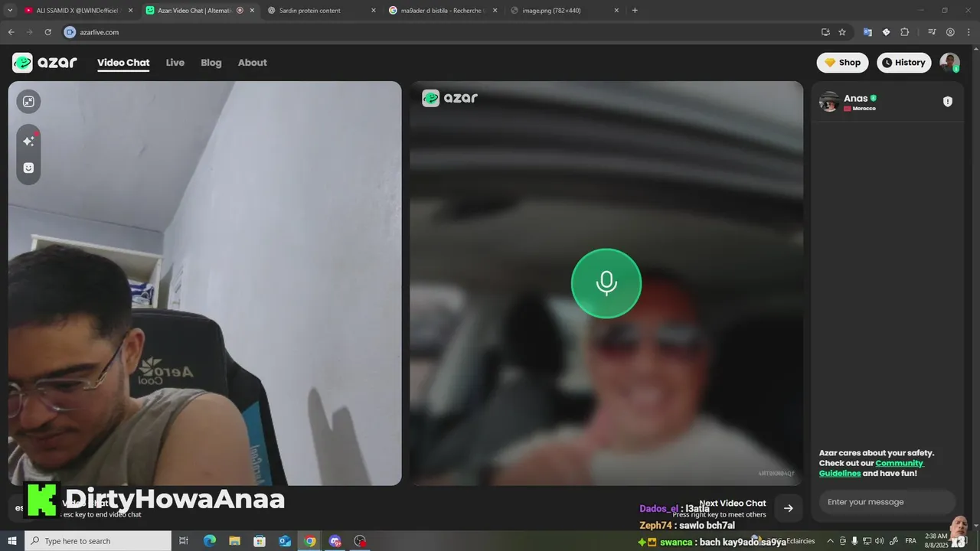Expand the tab search dropdown
The width and height of the screenshot is (980, 551).
coord(10,11)
